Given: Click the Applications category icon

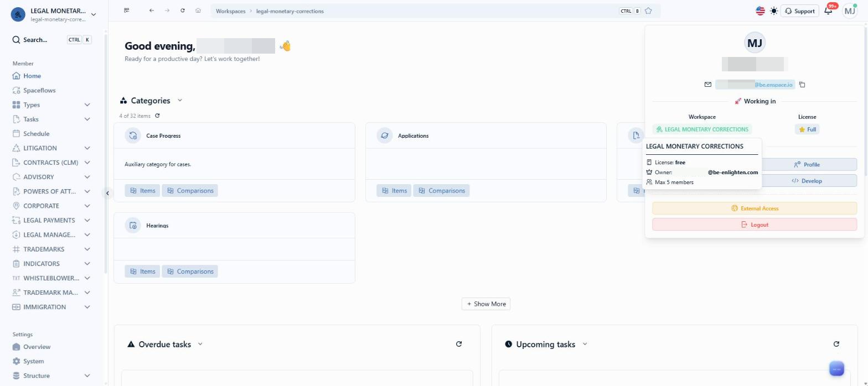Looking at the screenshot, I should pyautogui.click(x=385, y=135).
